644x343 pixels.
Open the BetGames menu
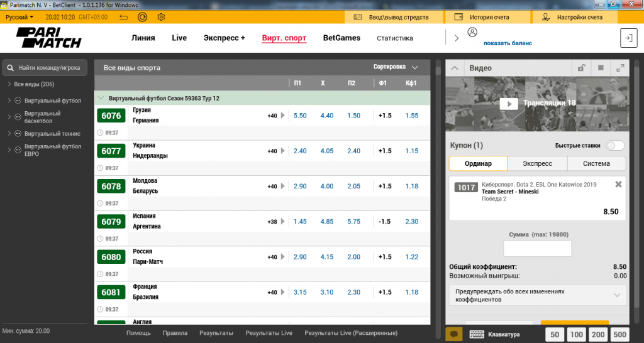coord(341,38)
